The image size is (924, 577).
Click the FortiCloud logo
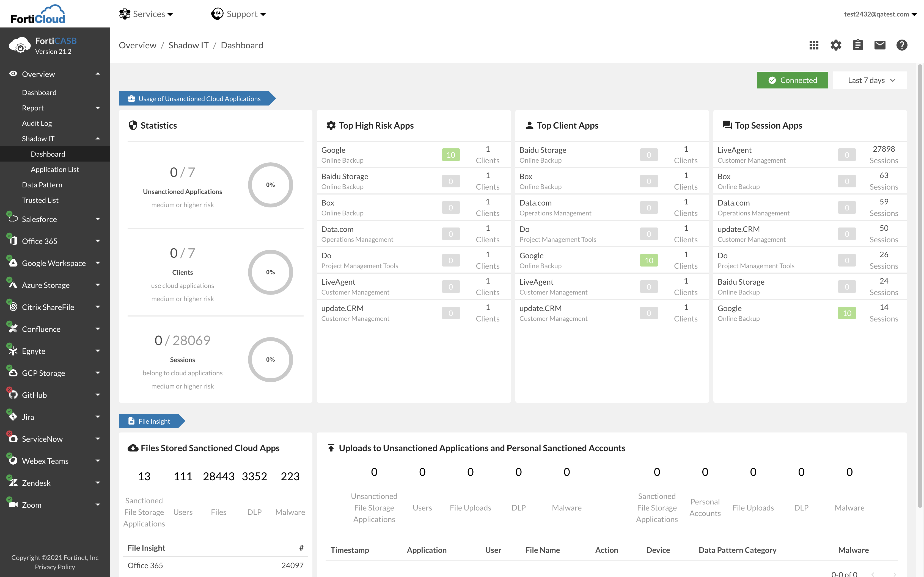tap(38, 14)
